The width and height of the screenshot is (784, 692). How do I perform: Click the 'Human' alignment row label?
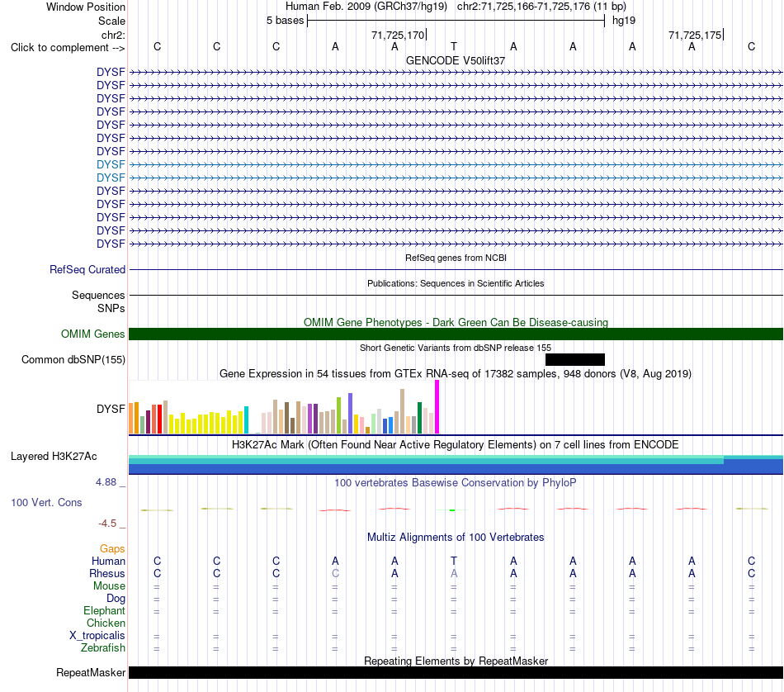[x=108, y=561]
